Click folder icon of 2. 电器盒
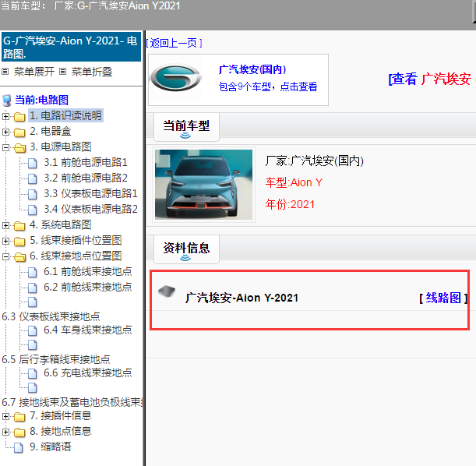This screenshot has height=466, width=476. (x=19, y=132)
